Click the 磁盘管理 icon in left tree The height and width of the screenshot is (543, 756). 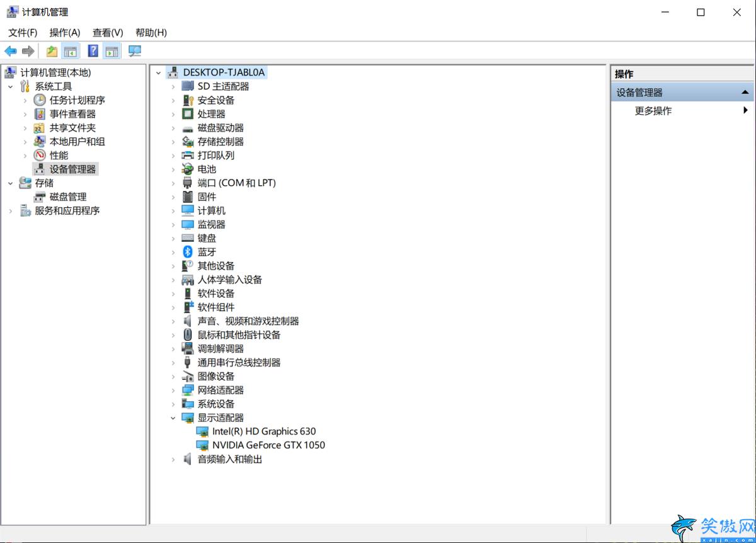pyautogui.click(x=40, y=197)
